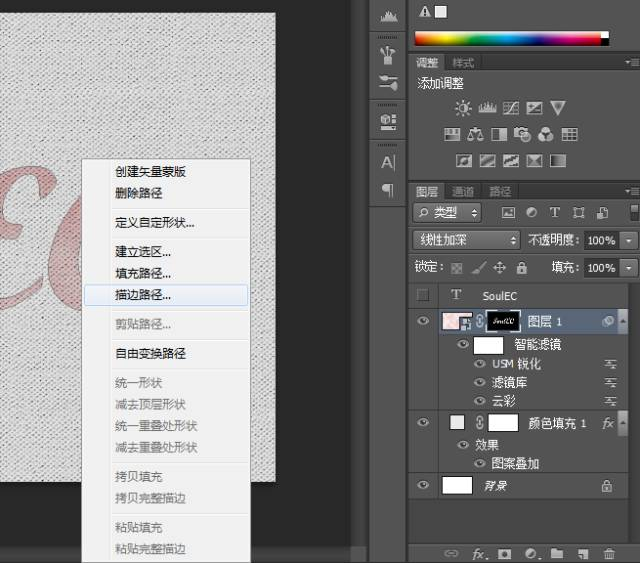Hide the 图案叠加 effect
Image resolution: width=640 pixels, height=563 pixels.
pos(480,463)
